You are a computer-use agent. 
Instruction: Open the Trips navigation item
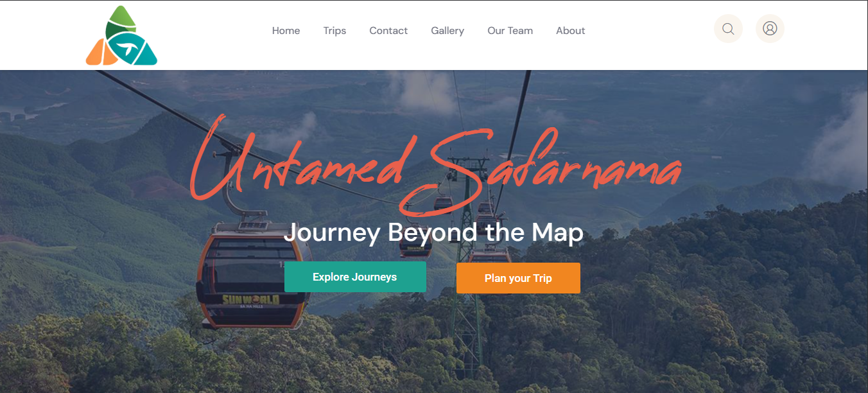[334, 31]
